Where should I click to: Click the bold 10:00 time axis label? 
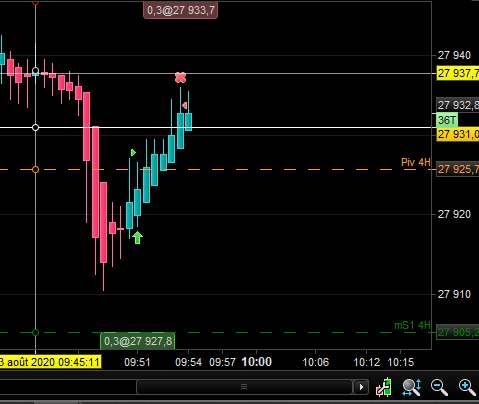tap(257, 362)
